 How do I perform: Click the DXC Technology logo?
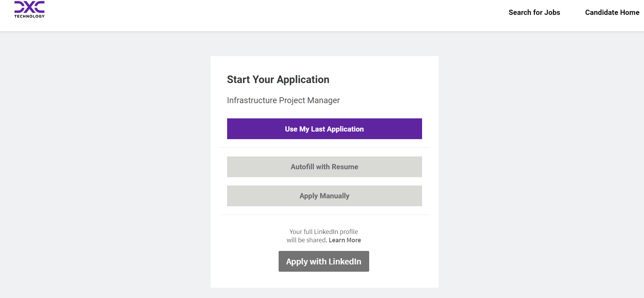point(29,7)
